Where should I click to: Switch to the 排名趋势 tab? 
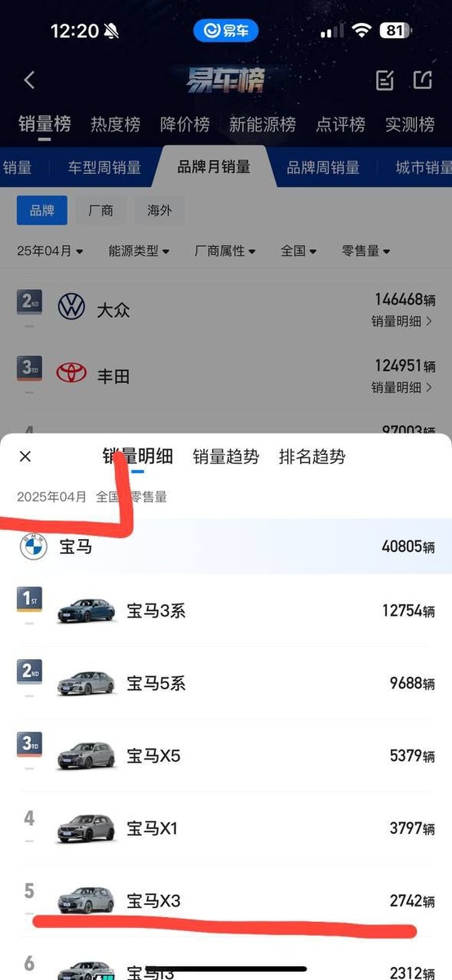[x=312, y=457]
